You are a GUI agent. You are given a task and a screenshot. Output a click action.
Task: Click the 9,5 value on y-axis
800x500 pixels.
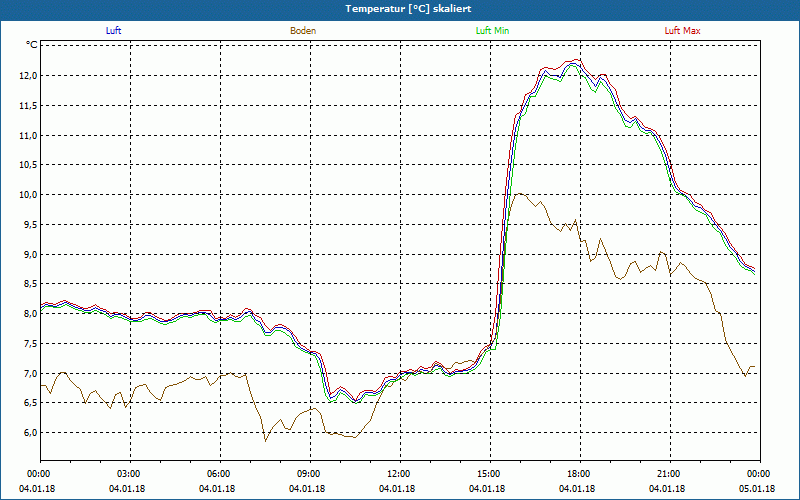tap(30, 224)
